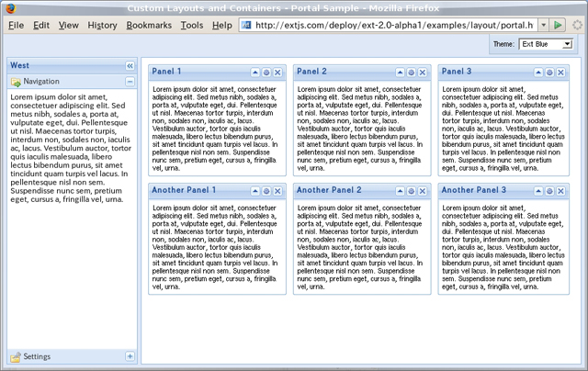Click the Panel 1 title text

coord(166,72)
